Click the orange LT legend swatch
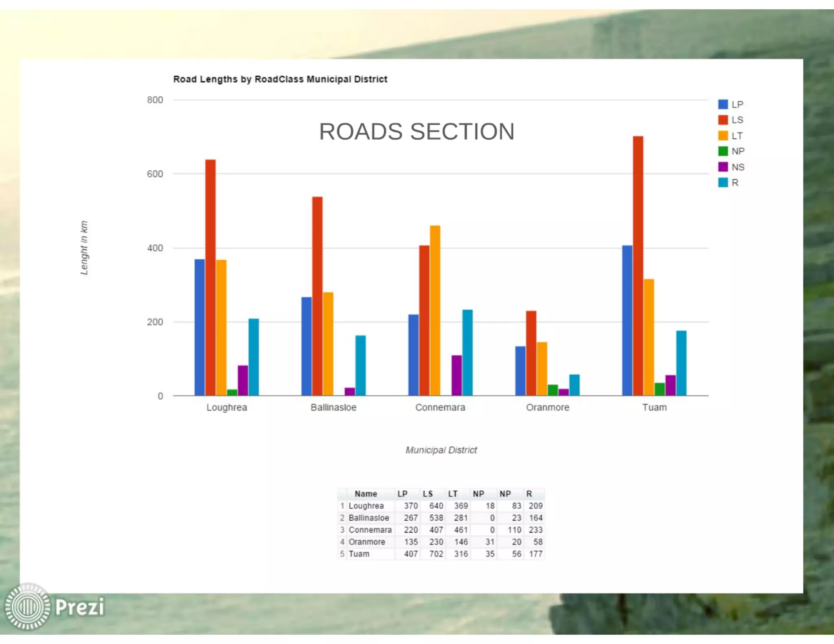Image resolution: width=834 pixels, height=644 pixels. point(723,136)
